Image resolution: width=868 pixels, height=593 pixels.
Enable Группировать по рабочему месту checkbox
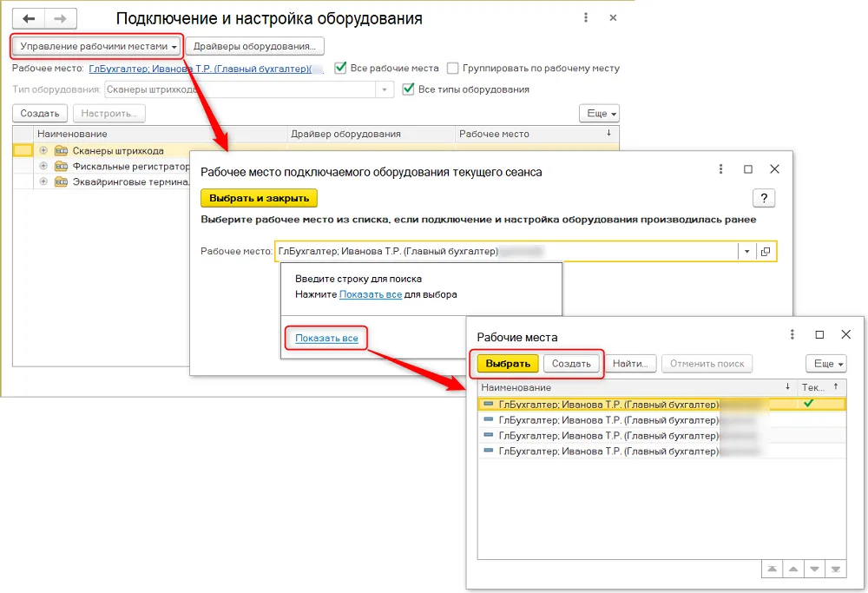453,68
